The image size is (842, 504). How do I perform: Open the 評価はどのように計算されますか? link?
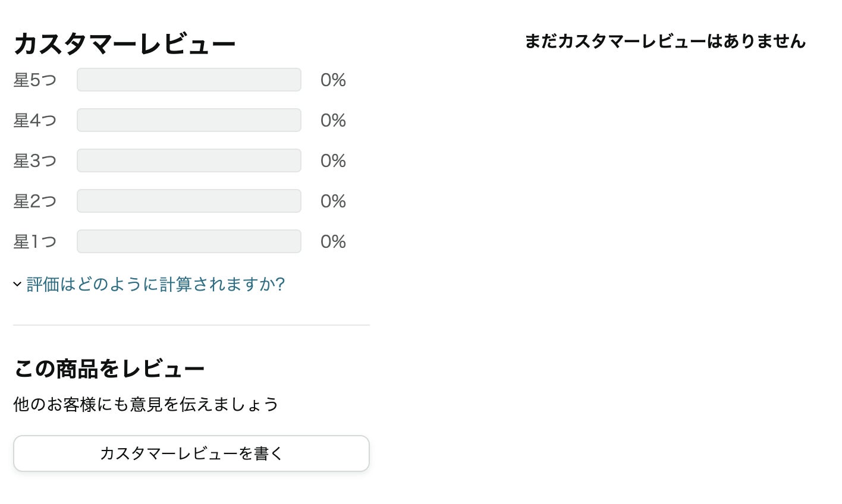[156, 284]
